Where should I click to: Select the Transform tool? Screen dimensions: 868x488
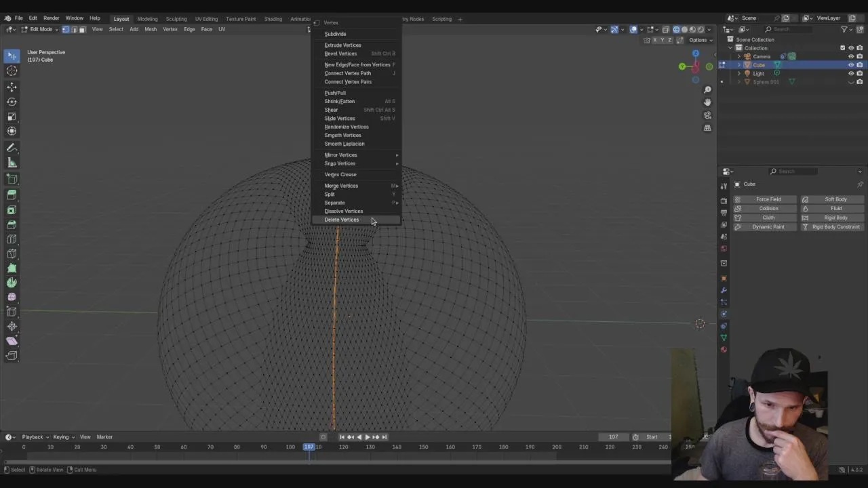click(12, 131)
